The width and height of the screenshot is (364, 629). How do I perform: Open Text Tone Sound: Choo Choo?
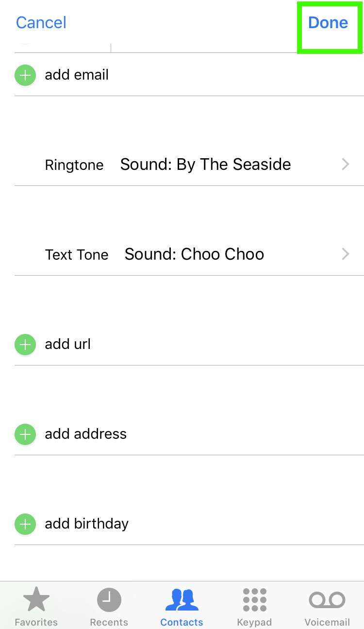(194, 254)
